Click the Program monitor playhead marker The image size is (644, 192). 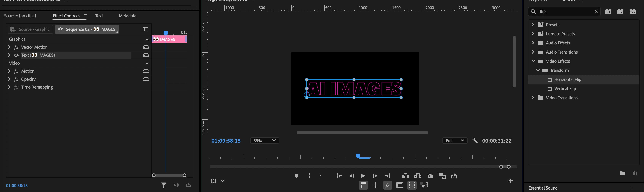pos(358,156)
